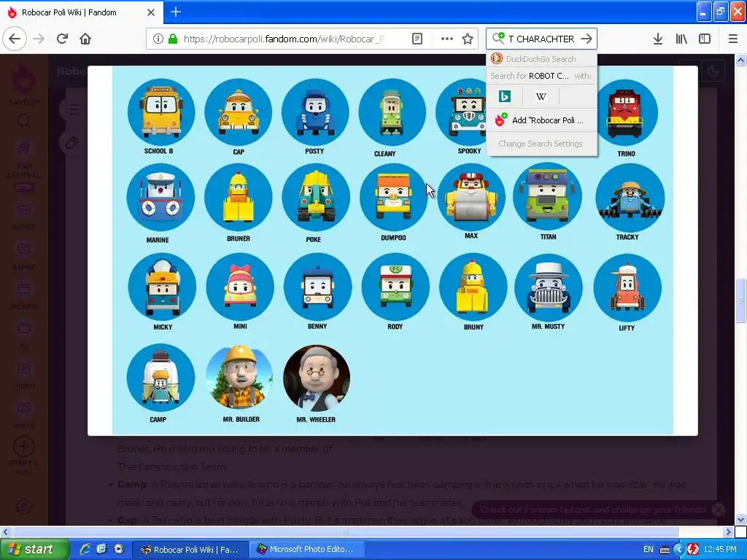Reload the current page
The height and width of the screenshot is (560, 747).
pyautogui.click(x=62, y=39)
